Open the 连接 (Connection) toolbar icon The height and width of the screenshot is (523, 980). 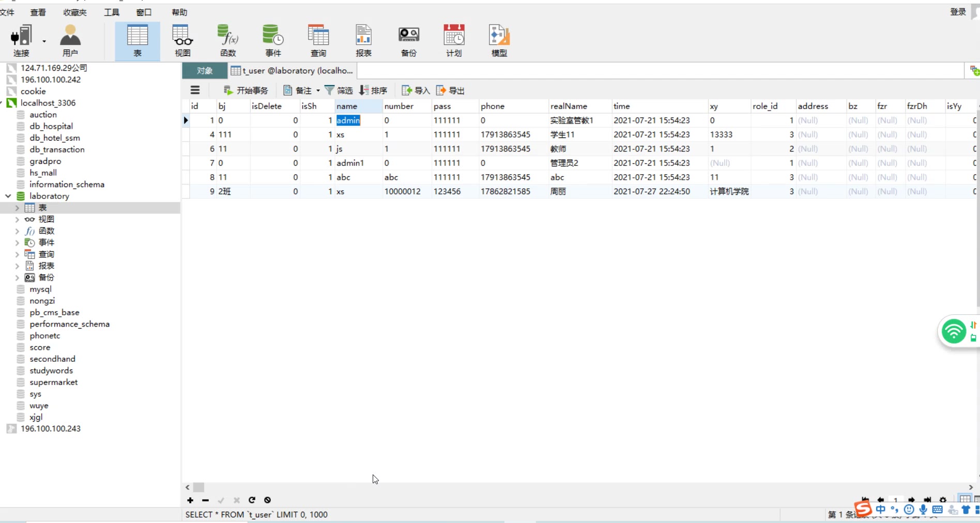point(21,41)
